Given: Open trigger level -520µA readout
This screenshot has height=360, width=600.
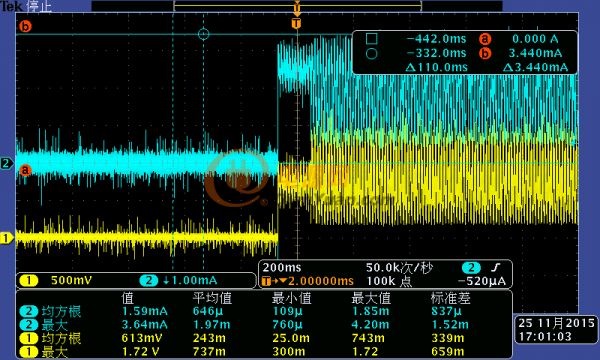Looking at the screenshot, I should (x=482, y=282).
